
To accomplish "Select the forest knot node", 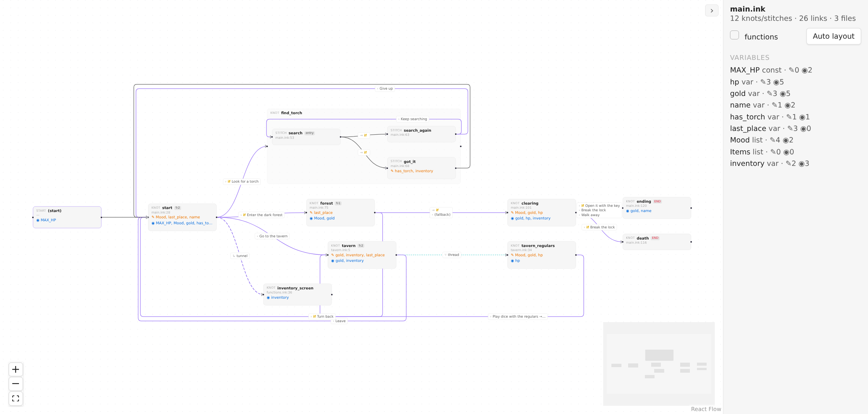I will coord(340,212).
